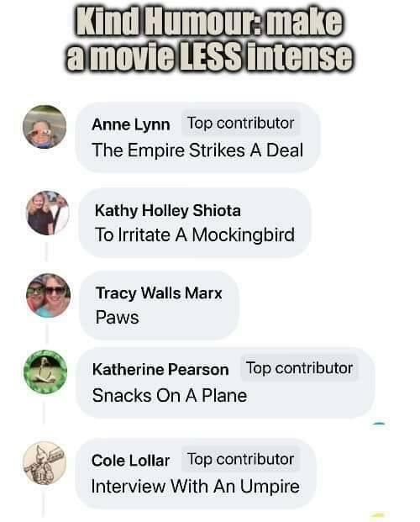This screenshot has height=522, width=420.
Task: Select the comment To Irritate A Mockingbird
Action: 195,235
